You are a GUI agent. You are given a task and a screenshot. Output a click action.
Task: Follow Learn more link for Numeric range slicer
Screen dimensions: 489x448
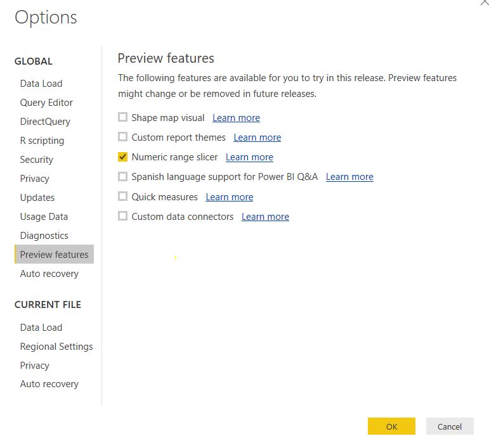point(249,157)
